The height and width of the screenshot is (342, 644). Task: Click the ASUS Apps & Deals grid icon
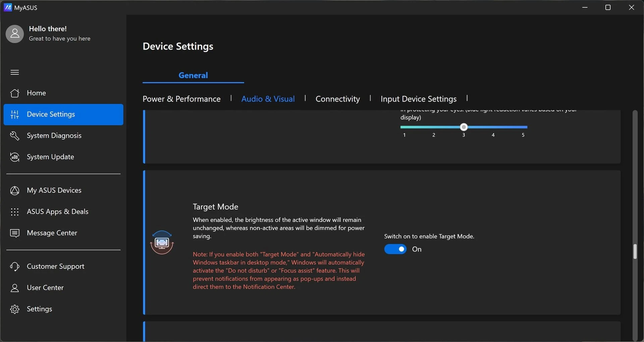pos(15,212)
